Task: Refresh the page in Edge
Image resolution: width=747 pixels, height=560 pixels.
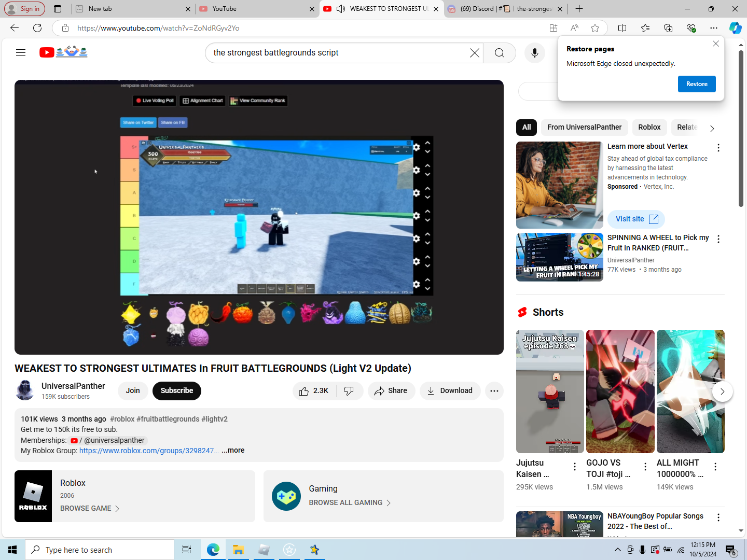Action: click(x=37, y=28)
